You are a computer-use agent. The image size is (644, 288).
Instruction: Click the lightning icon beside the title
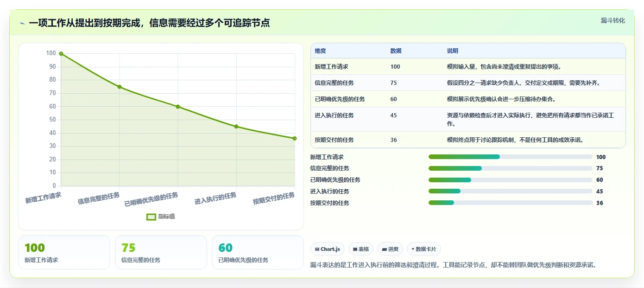pyautogui.click(x=22, y=23)
